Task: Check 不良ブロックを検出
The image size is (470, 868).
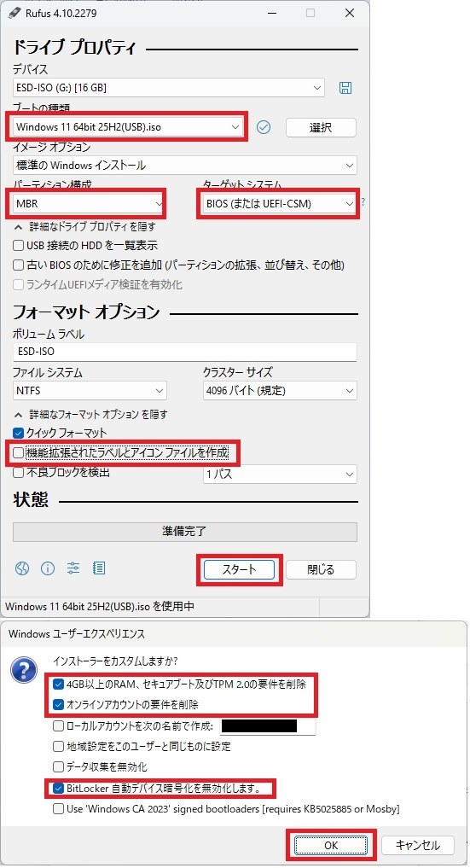Action: [61, 473]
